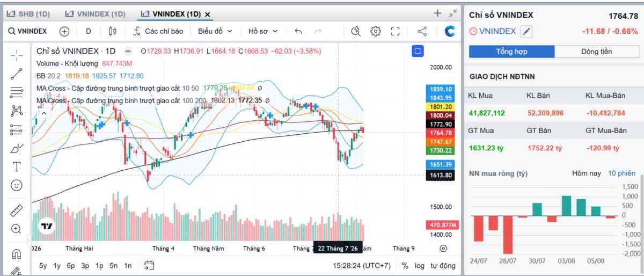Open the go-to-date calendar icon
644x276 pixels.
pos(149,265)
